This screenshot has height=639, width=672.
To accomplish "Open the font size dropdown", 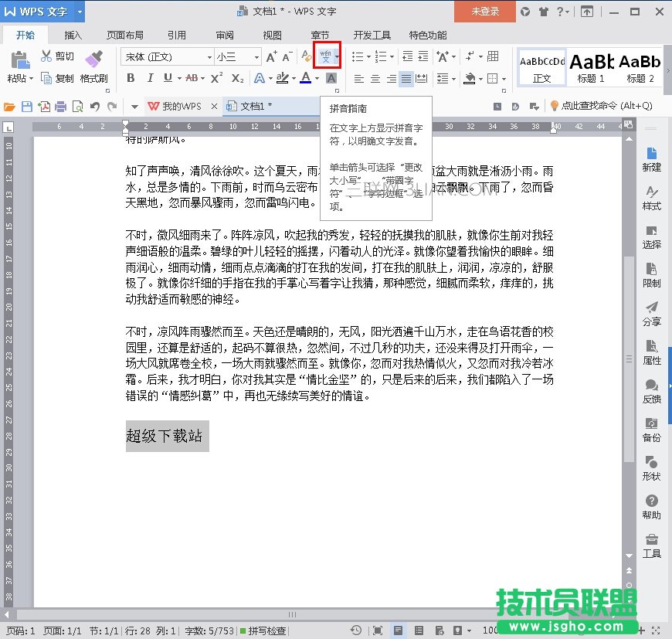I will point(256,57).
